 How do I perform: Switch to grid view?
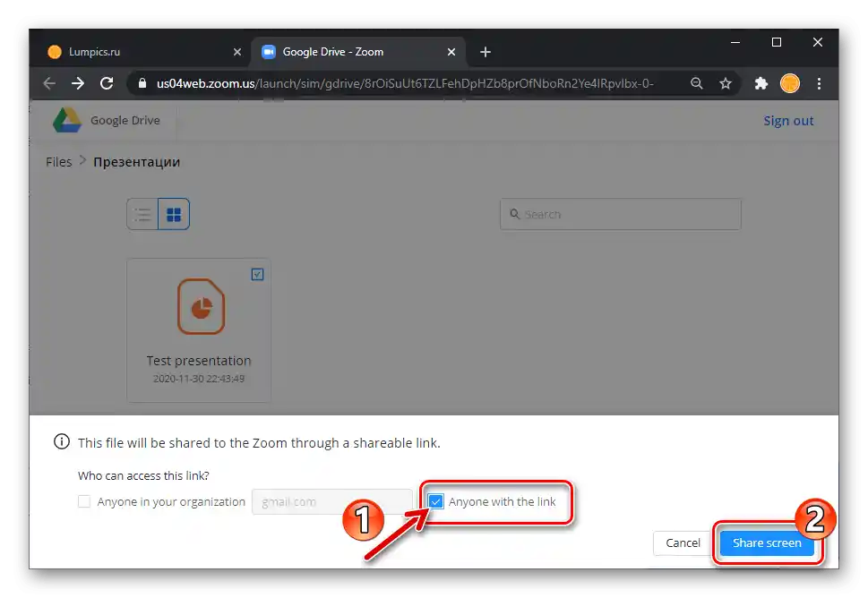pyautogui.click(x=174, y=214)
